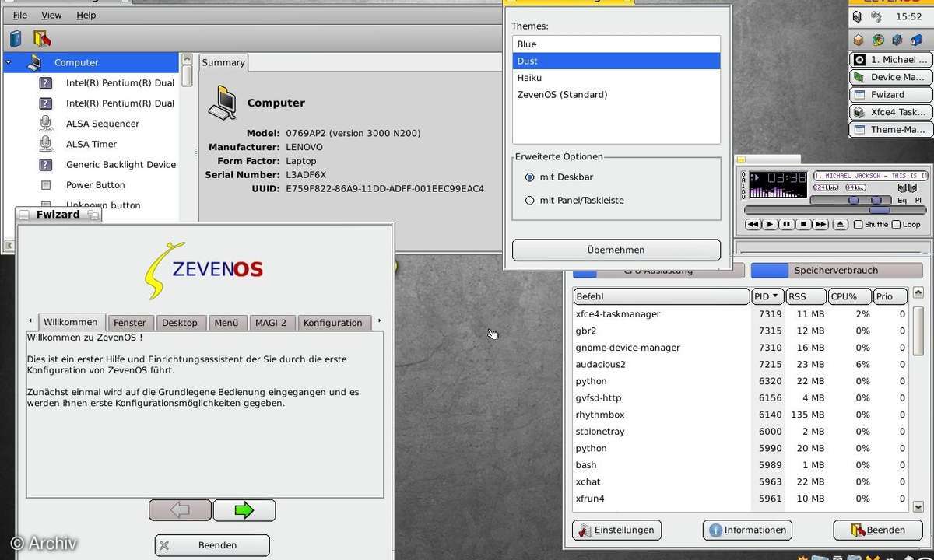Open the Help menu in Device Manager
The image size is (934, 560).
pyautogui.click(x=86, y=15)
